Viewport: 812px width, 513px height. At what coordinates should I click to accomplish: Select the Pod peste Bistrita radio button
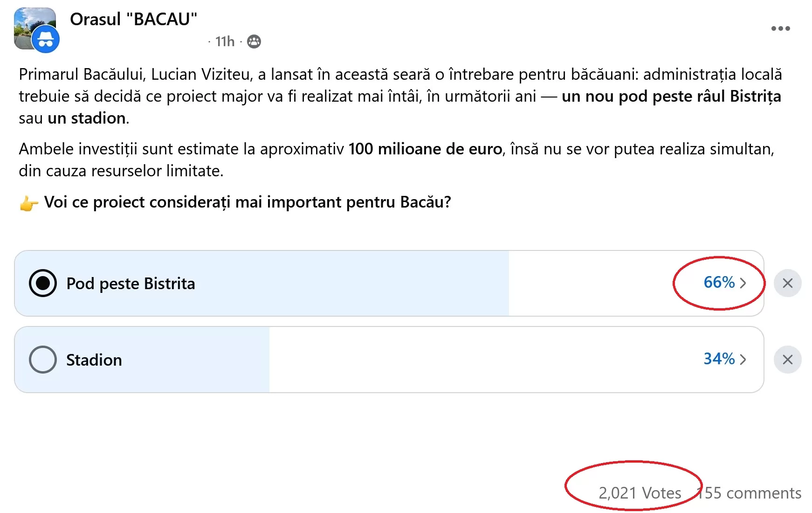43,283
